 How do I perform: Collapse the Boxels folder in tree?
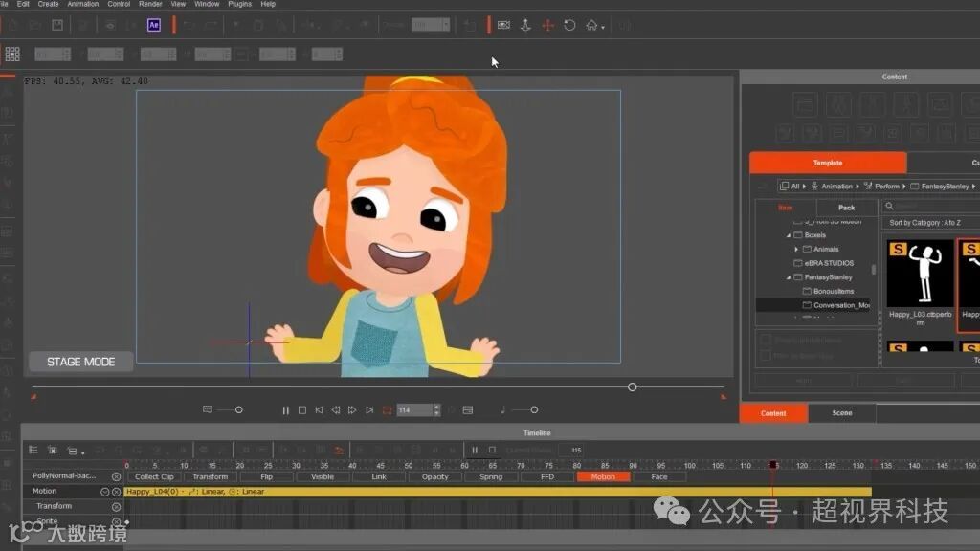coord(790,235)
